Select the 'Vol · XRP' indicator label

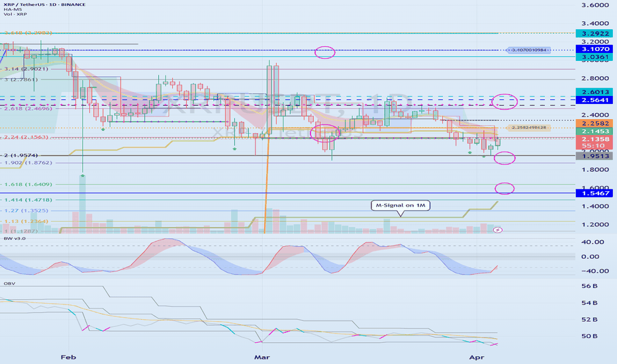tap(15, 14)
